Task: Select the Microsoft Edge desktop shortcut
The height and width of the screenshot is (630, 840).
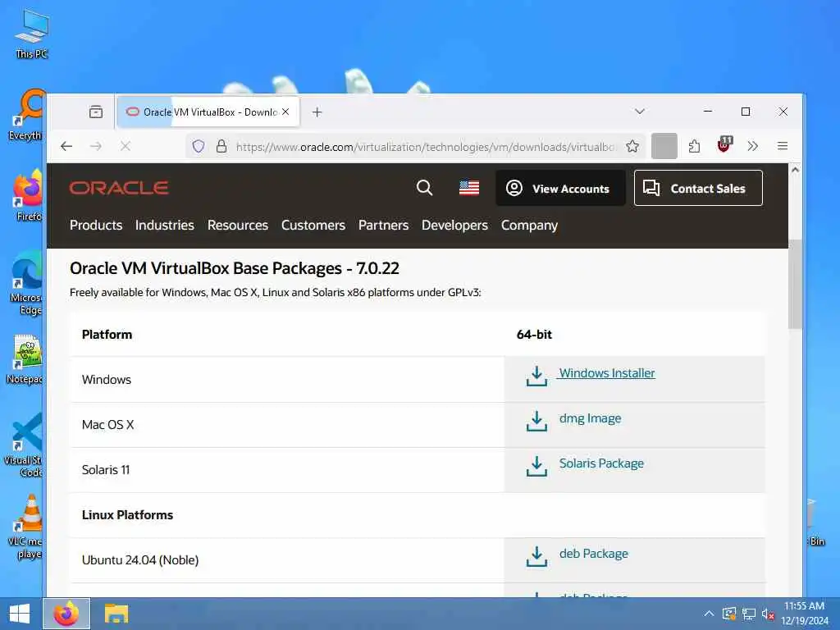Action: tap(25, 283)
